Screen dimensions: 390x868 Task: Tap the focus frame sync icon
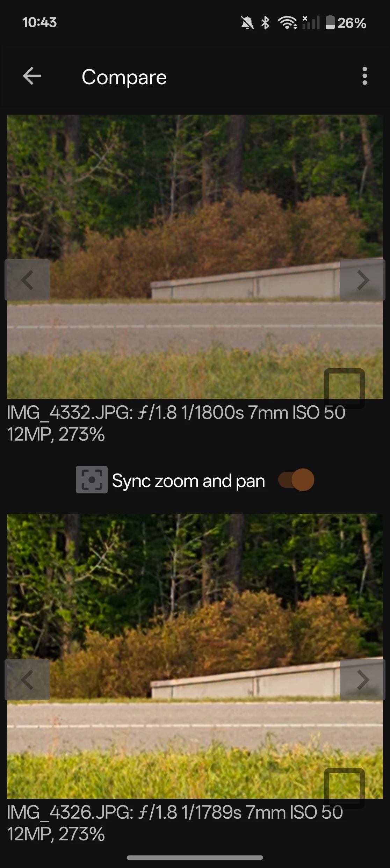[x=92, y=480]
